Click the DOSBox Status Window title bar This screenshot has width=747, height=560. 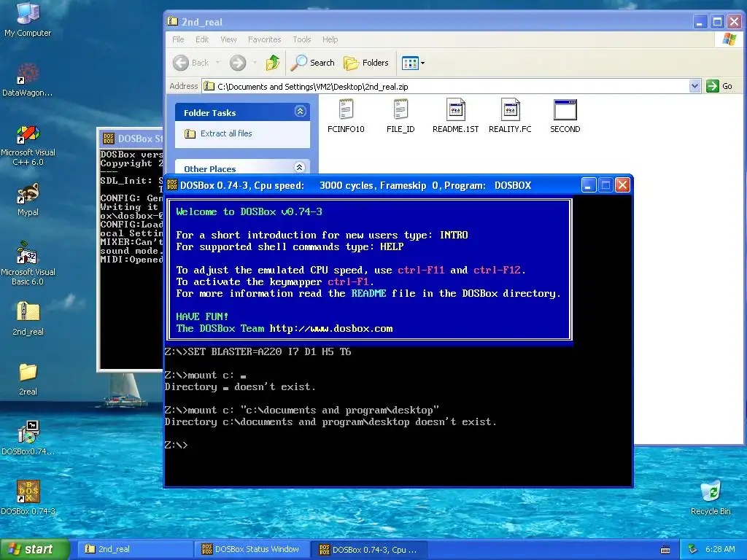click(131, 139)
